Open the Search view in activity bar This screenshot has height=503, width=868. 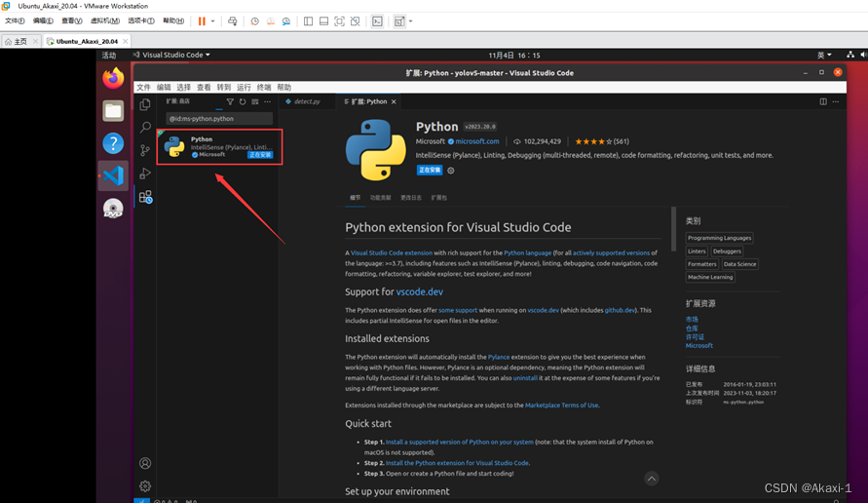[x=145, y=127]
